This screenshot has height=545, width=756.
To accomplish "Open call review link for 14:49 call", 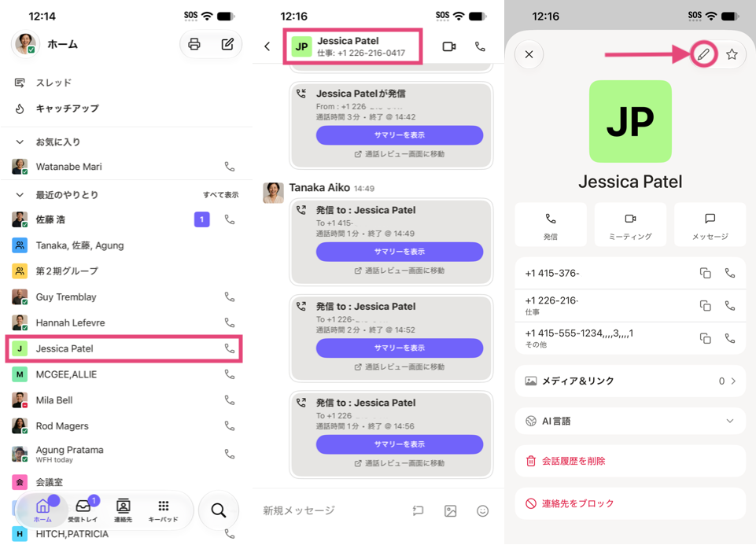I will coord(400,271).
